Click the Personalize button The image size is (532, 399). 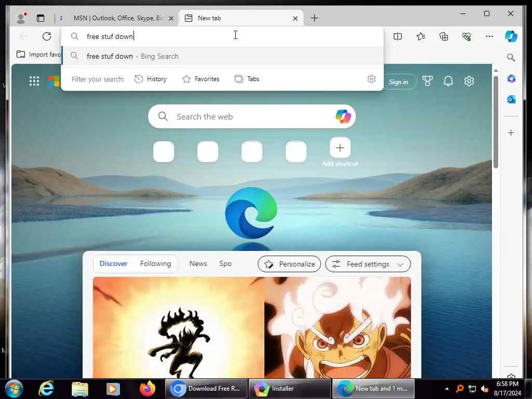pyautogui.click(x=289, y=264)
